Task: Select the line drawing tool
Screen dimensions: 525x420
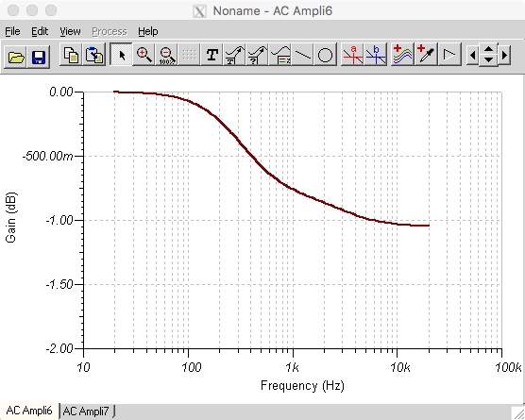Action: point(303,54)
